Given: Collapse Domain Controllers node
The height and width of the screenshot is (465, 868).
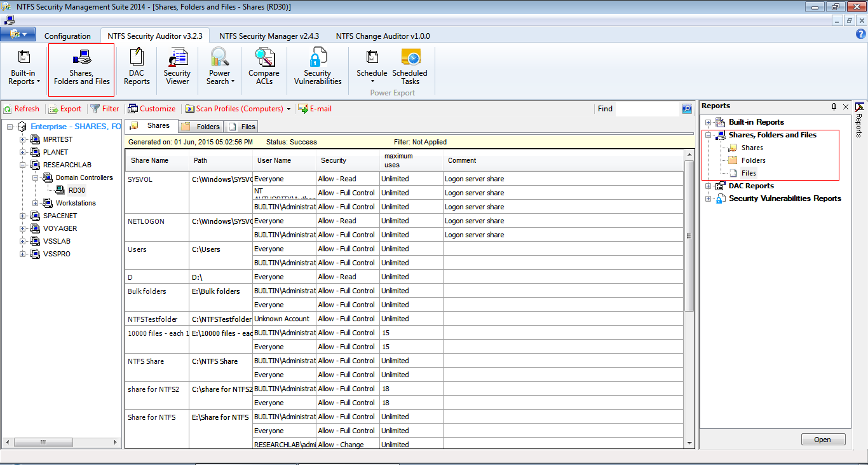Looking at the screenshot, I should click(x=36, y=177).
